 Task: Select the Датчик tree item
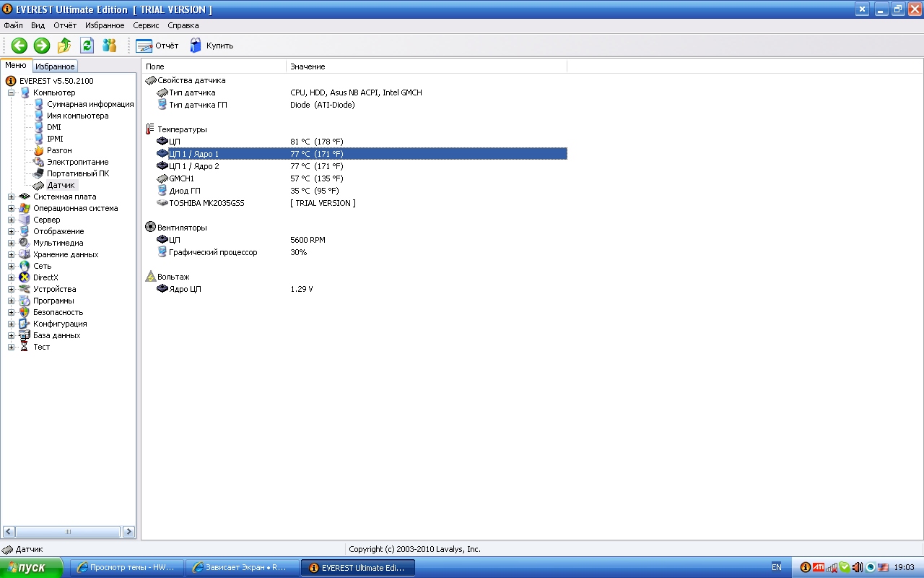(61, 185)
